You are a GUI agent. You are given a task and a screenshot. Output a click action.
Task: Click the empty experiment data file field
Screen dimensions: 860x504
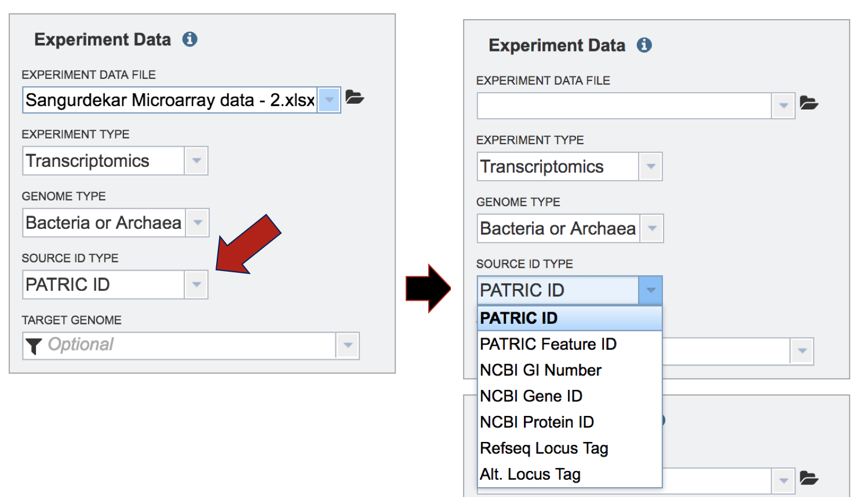point(624,106)
